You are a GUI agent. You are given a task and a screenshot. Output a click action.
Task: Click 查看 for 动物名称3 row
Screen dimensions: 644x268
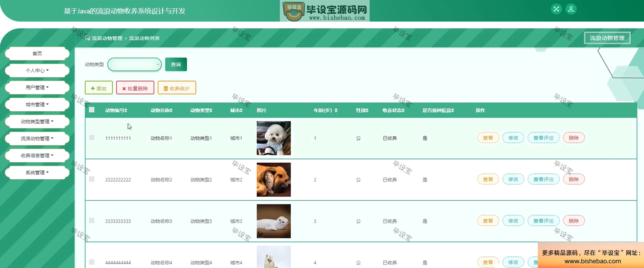488,221
